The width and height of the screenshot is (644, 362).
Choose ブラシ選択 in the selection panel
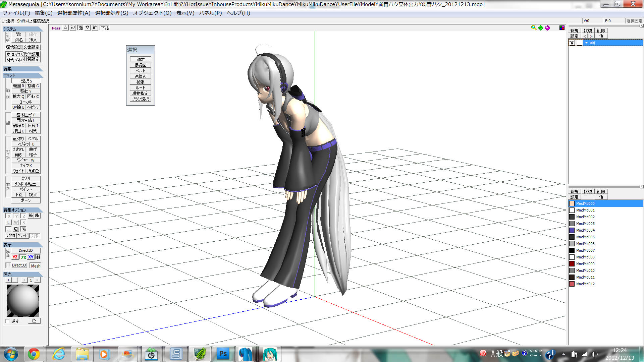point(140,99)
